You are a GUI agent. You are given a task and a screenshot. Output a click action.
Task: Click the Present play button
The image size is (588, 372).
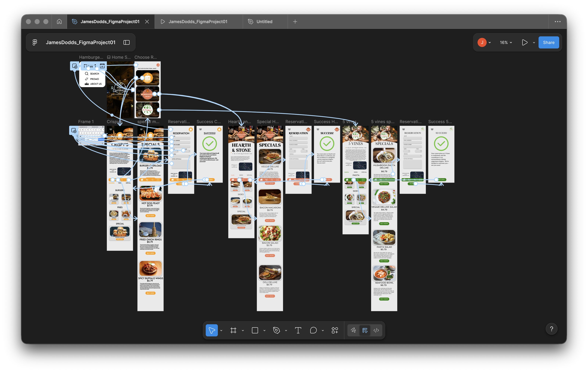pos(525,42)
